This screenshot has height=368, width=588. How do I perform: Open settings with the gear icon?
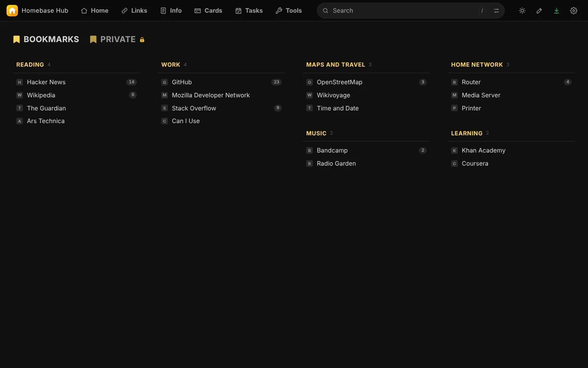tap(574, 11)
